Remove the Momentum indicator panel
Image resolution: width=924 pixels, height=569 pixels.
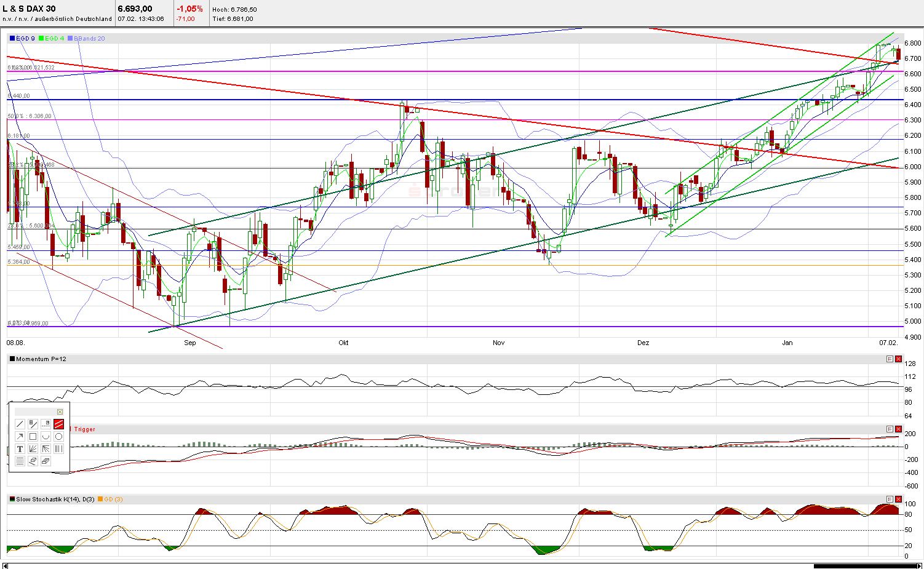898,359
